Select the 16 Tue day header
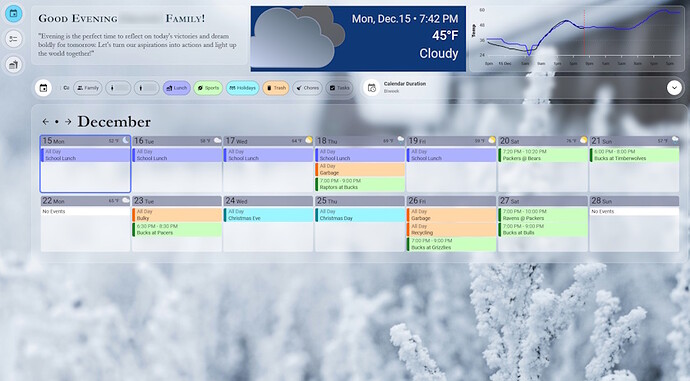The height and width of the screenshot is (381, 690). pos(177,141)
